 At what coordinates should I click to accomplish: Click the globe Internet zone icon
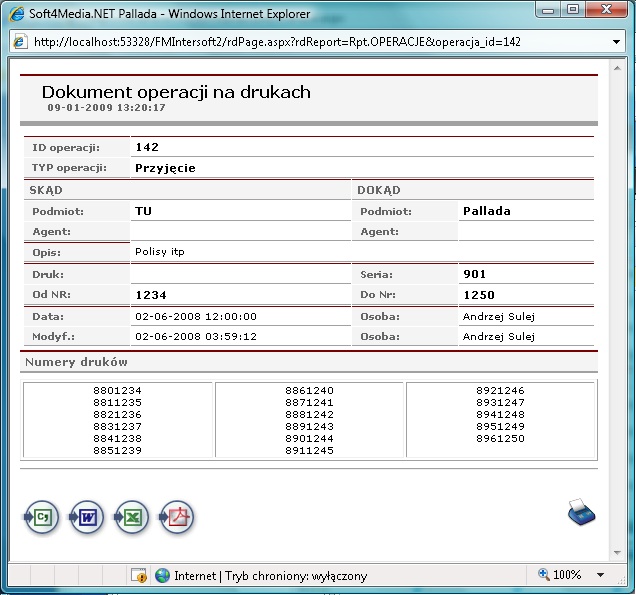click(163, 575)
